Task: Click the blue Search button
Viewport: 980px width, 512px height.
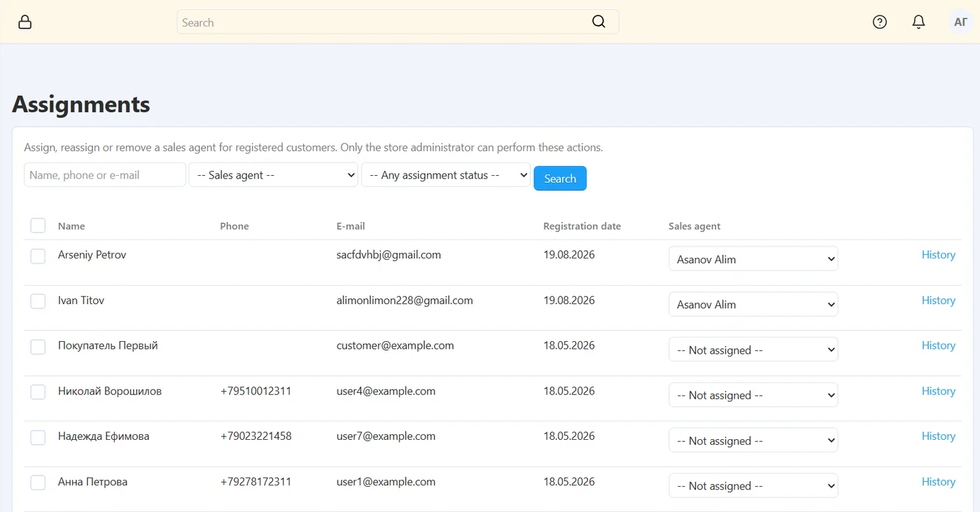Action: 560,178
